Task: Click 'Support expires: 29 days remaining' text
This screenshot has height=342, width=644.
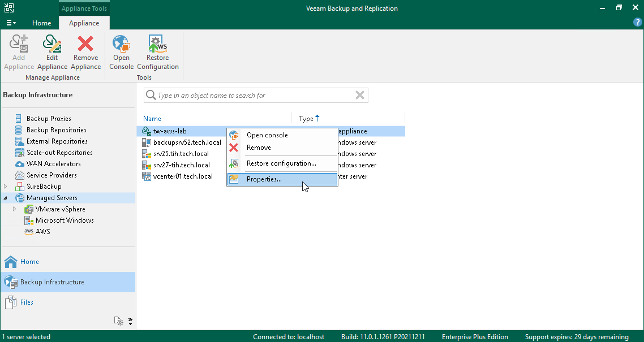Action: point(577,337)
